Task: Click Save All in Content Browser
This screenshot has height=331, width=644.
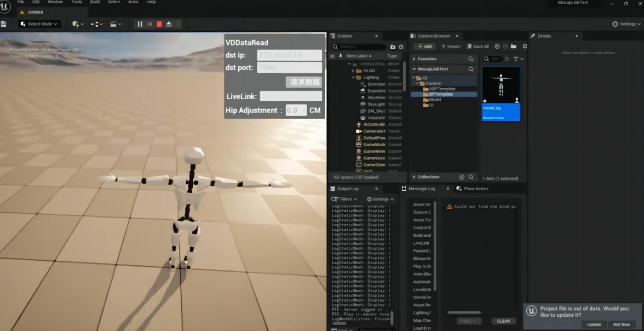Action: 478,46
